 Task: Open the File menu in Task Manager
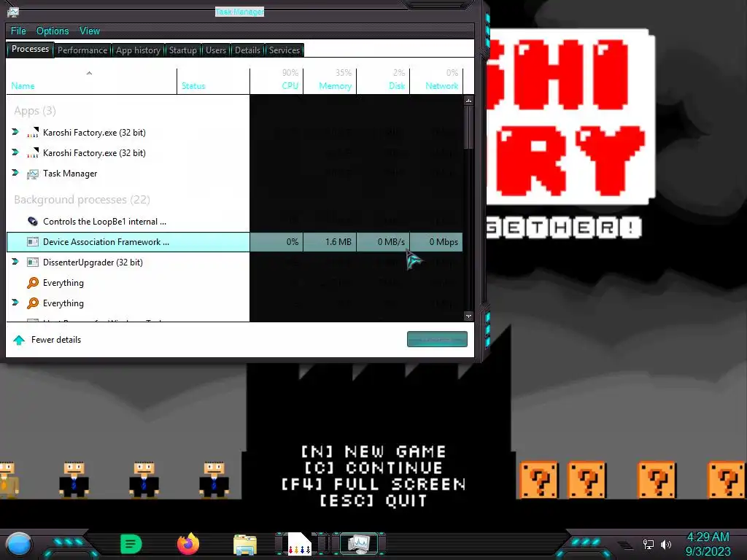pos(18,31)
